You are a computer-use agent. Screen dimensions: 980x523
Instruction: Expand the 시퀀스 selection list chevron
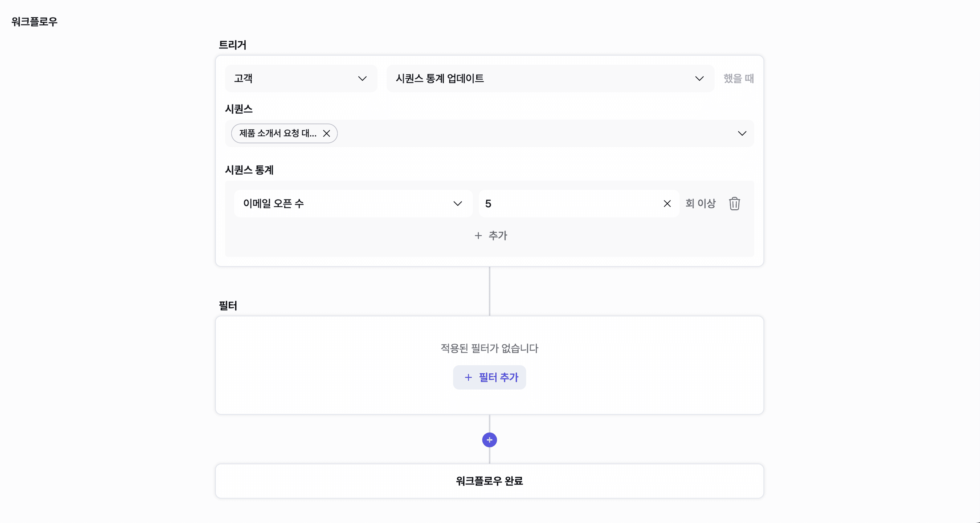point(742,133)
